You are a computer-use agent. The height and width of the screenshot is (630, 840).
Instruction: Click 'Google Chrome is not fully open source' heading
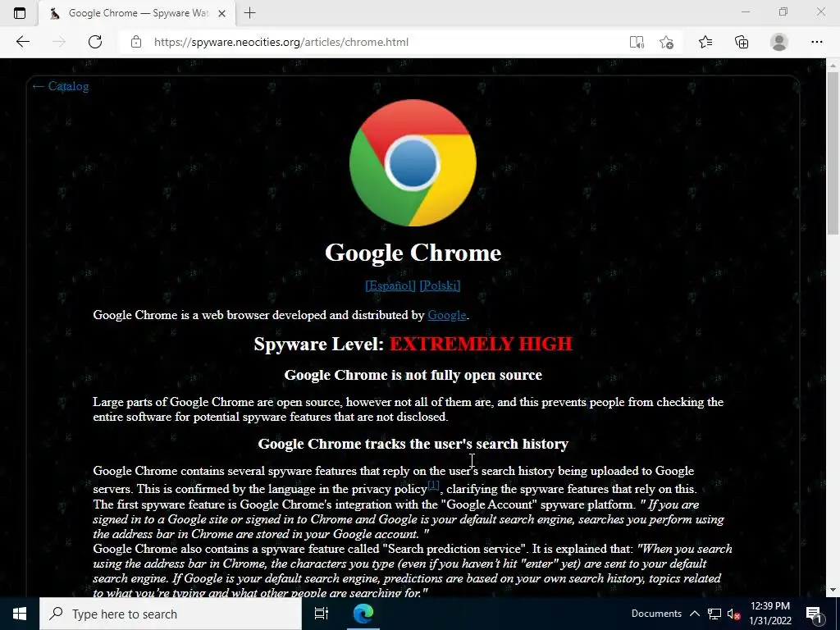(x=413, y=375)
